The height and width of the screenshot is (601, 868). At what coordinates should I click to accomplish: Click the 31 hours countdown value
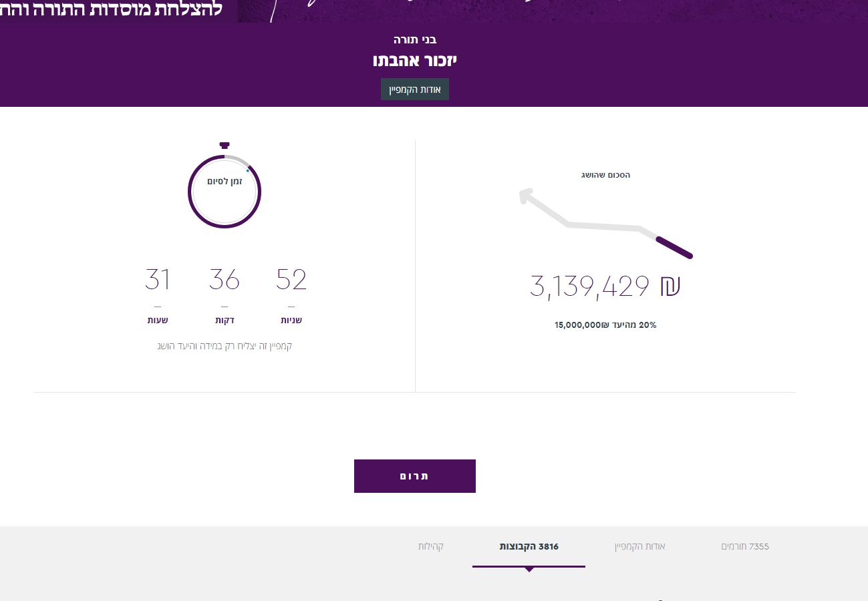point(158,279)
